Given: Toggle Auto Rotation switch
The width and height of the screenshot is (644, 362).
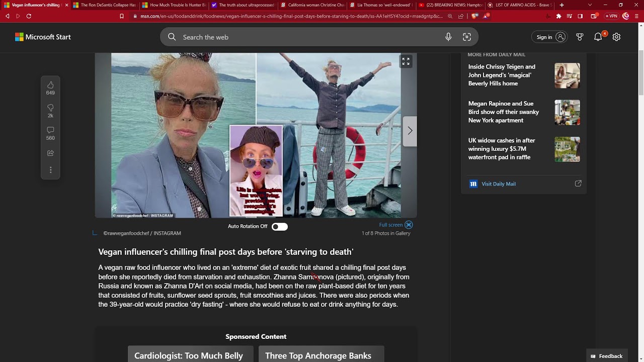Looking at the screenshot, I should tap(280, 227).
